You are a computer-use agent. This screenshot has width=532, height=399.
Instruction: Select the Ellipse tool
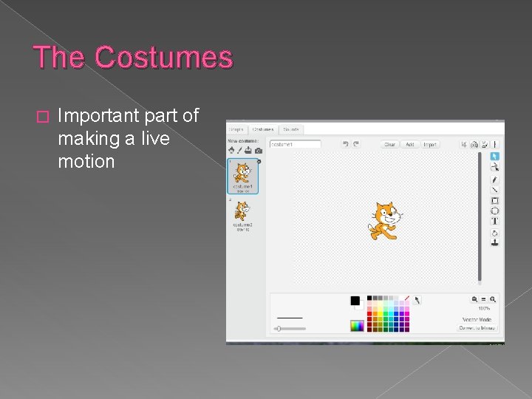coord(494,211)
